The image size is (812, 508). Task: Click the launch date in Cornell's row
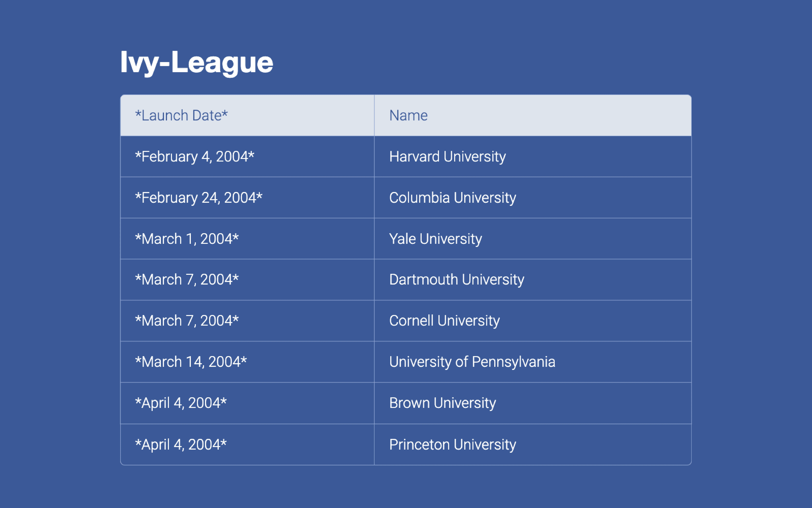[187, 321]
